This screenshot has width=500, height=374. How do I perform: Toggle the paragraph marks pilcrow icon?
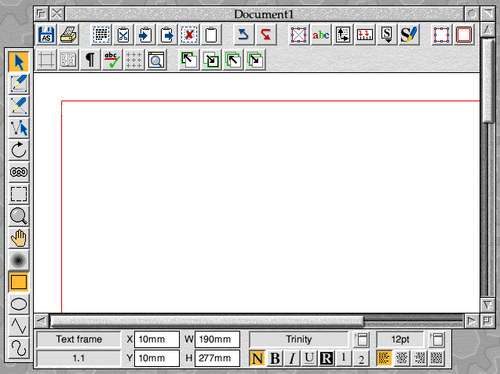point(90,60)
